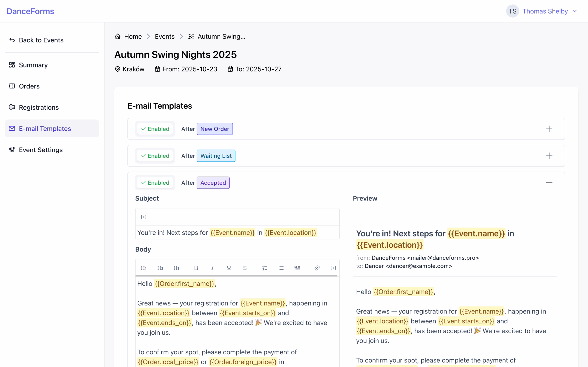Image resolution: width=588 pixels, height=367 pixels.
Task: Click the insert link icon in the toolbar
Action: (x=317, y=268)
